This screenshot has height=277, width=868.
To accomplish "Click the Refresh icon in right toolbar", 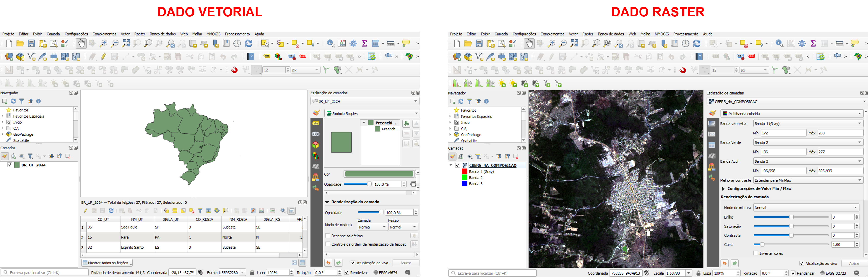I will (x=697, y=43).
